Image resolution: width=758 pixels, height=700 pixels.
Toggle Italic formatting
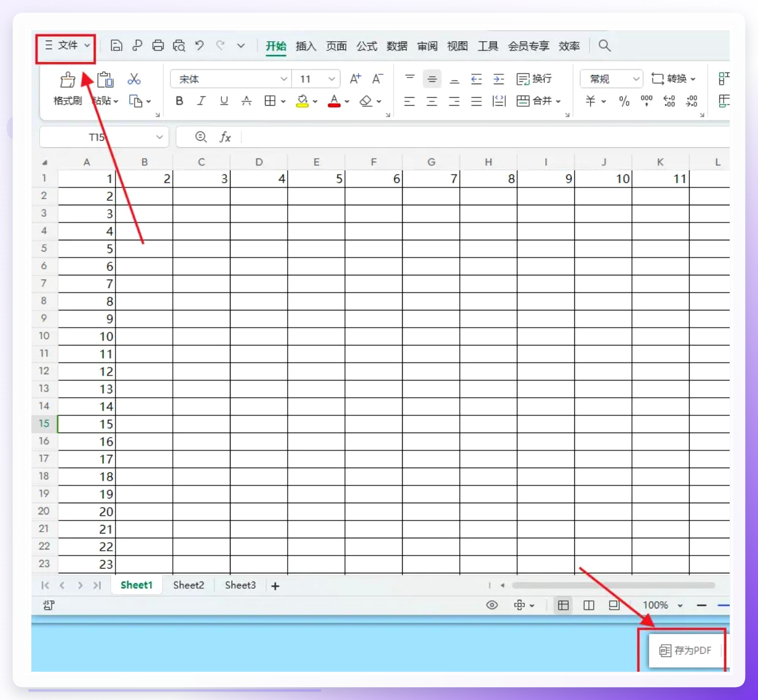pos(201,101)
